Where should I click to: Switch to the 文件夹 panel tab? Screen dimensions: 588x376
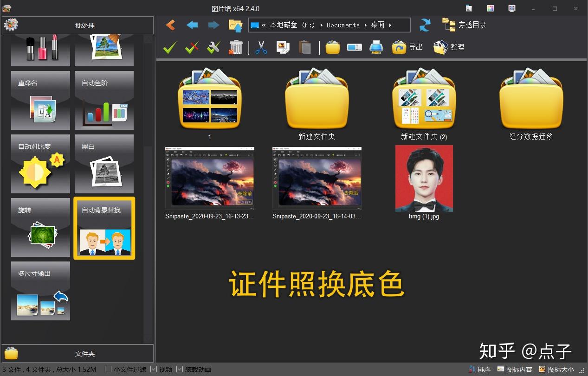[78, 354]
